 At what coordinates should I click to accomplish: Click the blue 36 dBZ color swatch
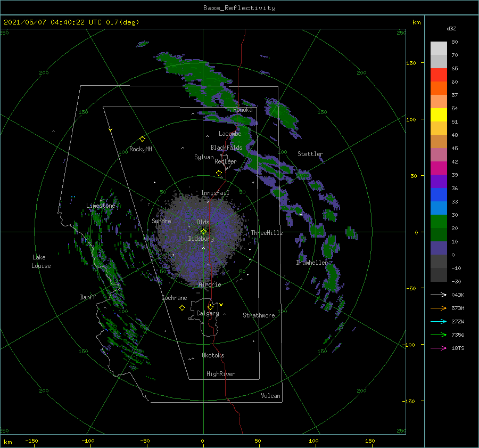[x=439, y=195]
